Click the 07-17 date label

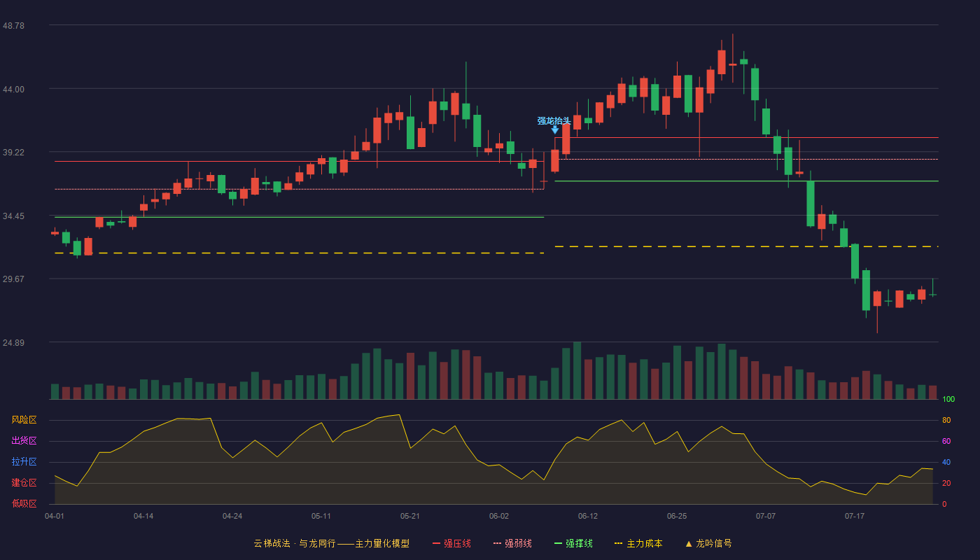tap(855, 516)
